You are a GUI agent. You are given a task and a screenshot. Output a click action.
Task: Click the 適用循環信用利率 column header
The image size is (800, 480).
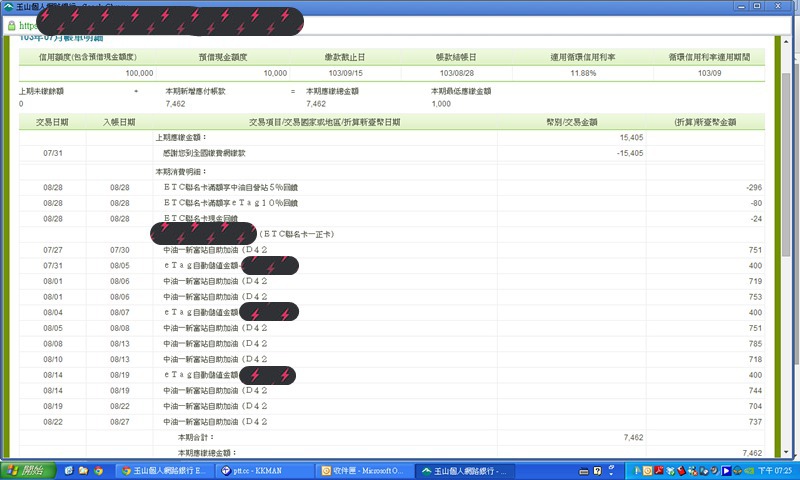point(583,57)
